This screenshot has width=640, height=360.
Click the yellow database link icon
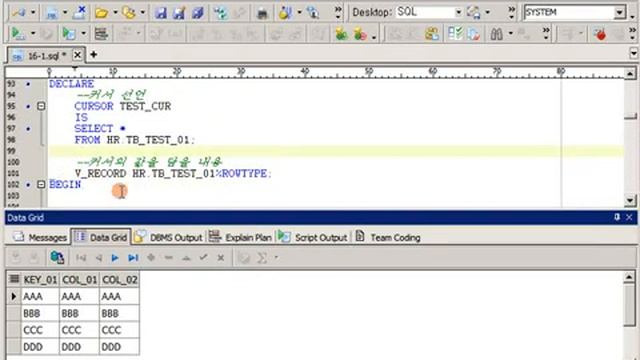(432, 34)
